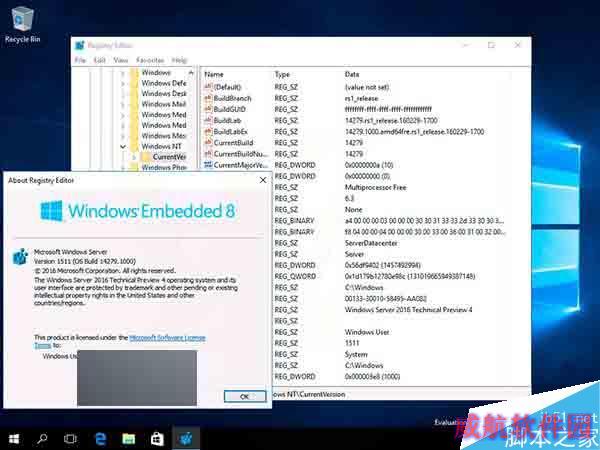Select the CurrentBuildNumber value icon
This screenshot has height=450, width=600.
(208, 153)
